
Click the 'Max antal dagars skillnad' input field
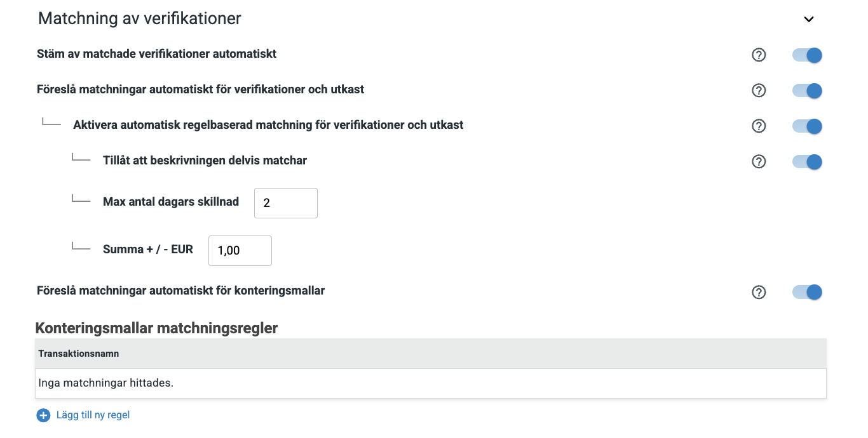click(285, 202)
